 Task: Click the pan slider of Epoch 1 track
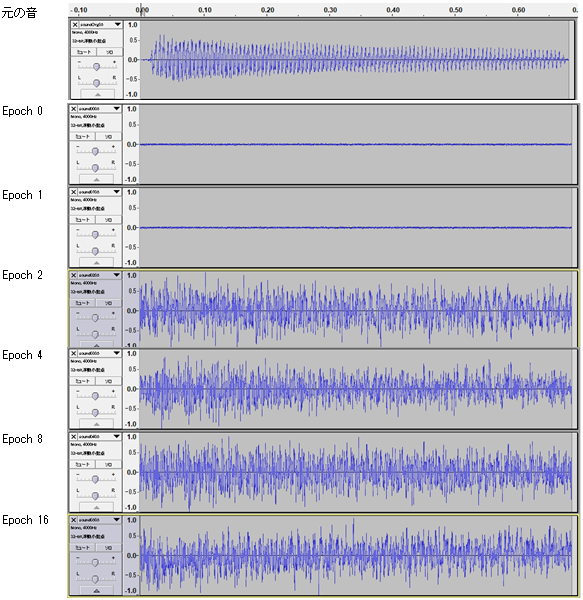click(x=96, y=251)
